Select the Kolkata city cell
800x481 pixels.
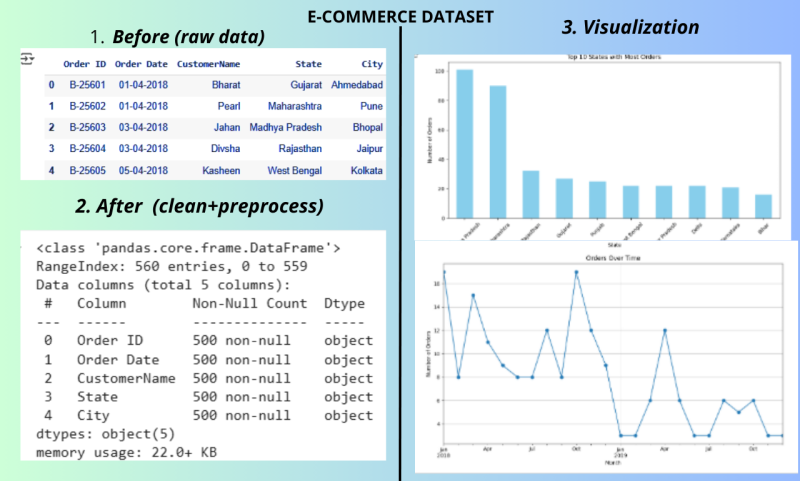point(366,171)
